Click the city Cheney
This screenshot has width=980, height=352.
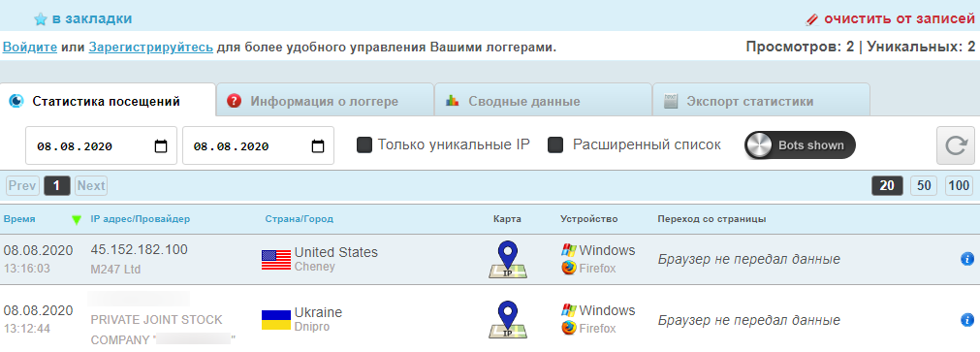pyautogui.click(x=314, y=267)
